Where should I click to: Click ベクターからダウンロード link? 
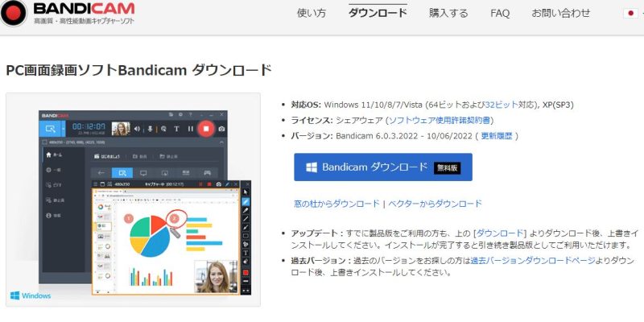tap(435, 204)
